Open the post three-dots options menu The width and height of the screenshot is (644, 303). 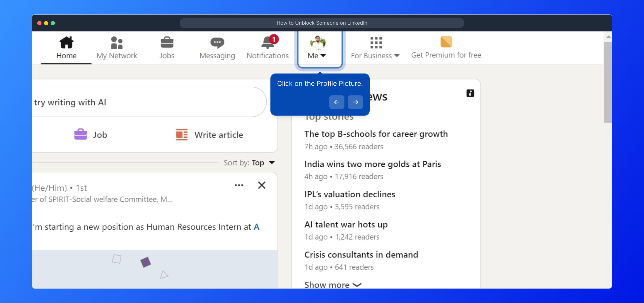(239, 185)
